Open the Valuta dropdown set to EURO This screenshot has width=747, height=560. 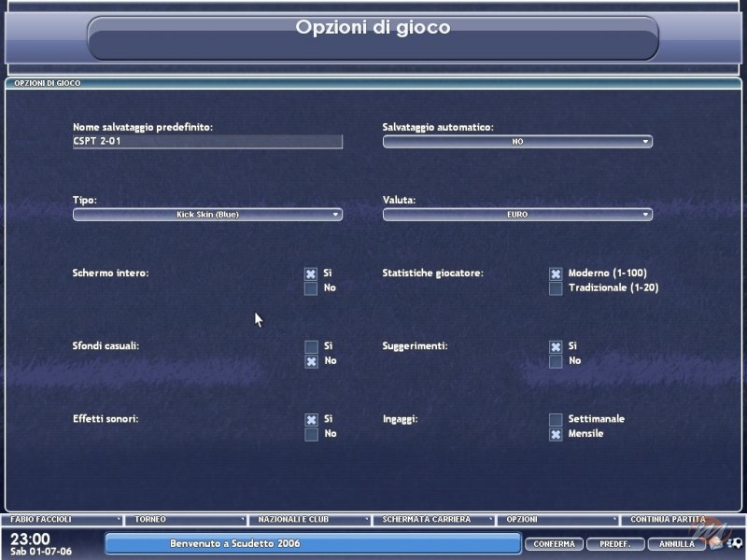(516, 214)
